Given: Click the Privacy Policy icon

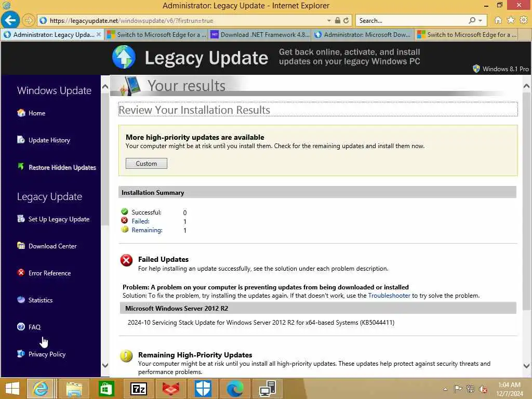Looking at the screenshot, I should (x=21, y=353).
